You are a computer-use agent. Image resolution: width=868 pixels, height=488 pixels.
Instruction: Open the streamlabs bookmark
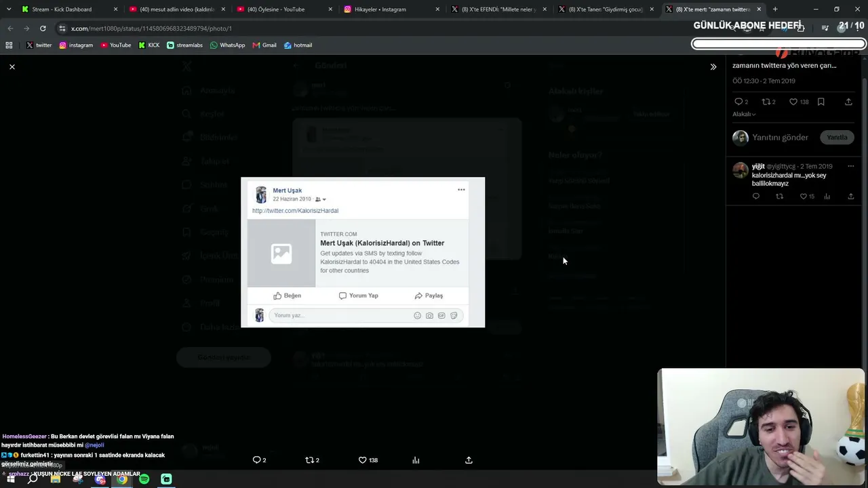click(x=185, y=45)
